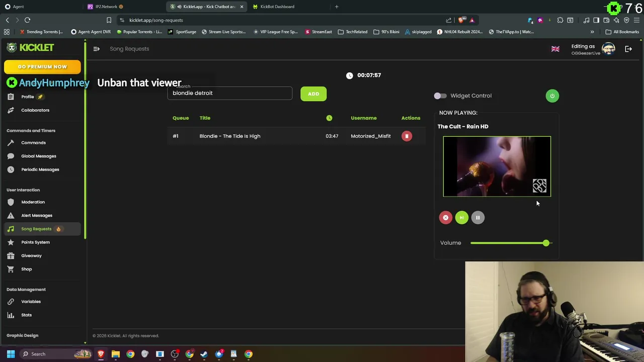Open File Explorer from taskbar
Image resolution: width=644 pixels, height=362 pixels.
pos(116,354)
